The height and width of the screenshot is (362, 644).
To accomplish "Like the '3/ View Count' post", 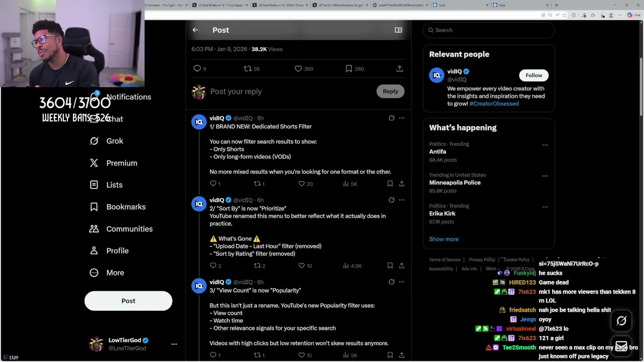I will pyautogui.click(x=302, y=355).
